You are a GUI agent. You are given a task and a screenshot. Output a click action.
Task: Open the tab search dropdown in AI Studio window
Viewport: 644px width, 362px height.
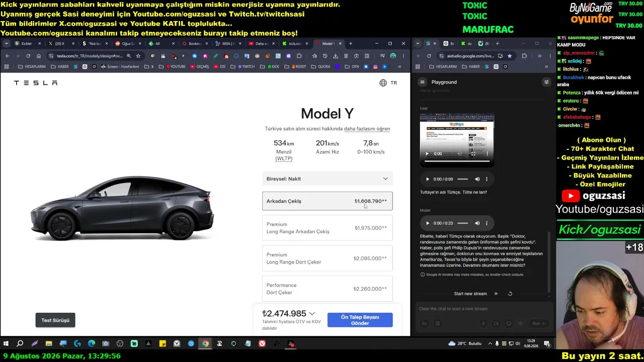[x=418, y=44]
